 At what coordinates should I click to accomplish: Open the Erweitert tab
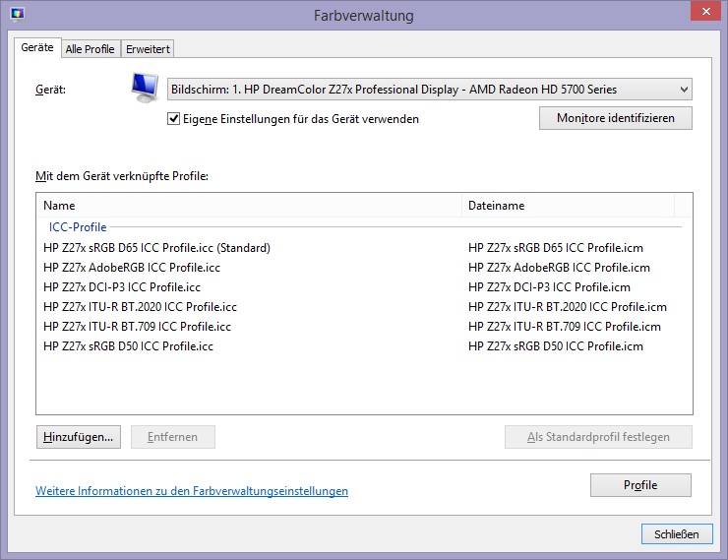pyautogui.click(x=148, y=49)
